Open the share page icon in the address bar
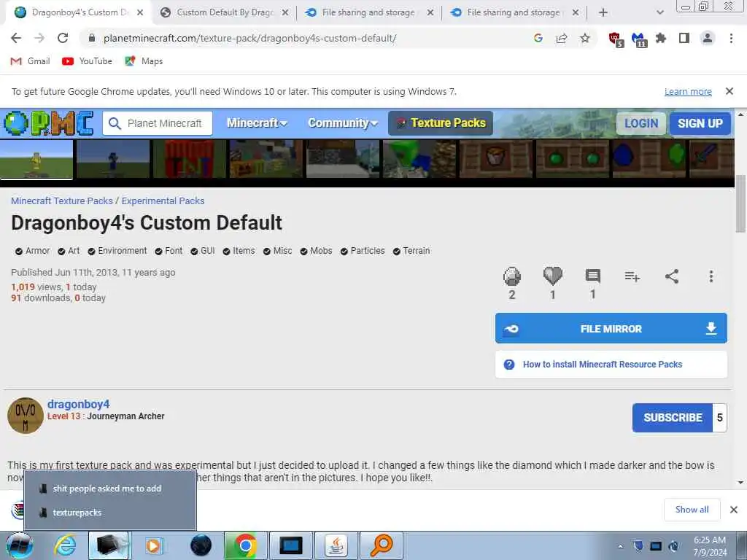This screenshot has height=560, width=747. click(562, 38)
